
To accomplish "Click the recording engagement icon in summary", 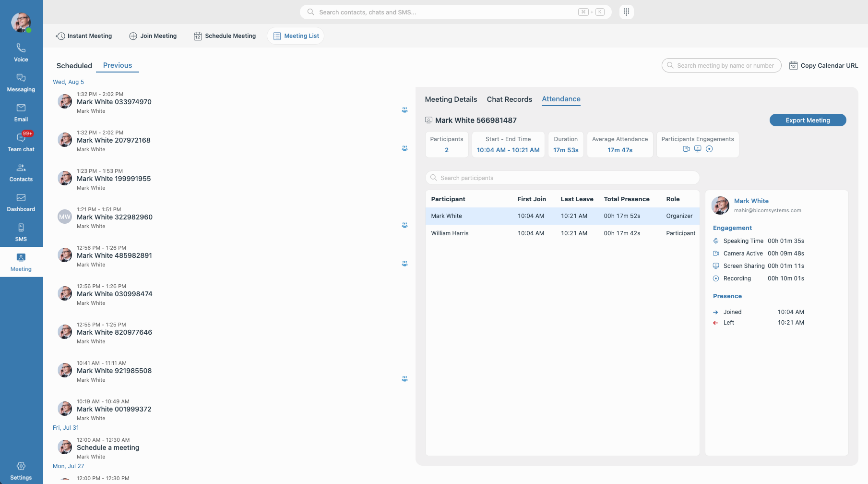I will (709, 149).
